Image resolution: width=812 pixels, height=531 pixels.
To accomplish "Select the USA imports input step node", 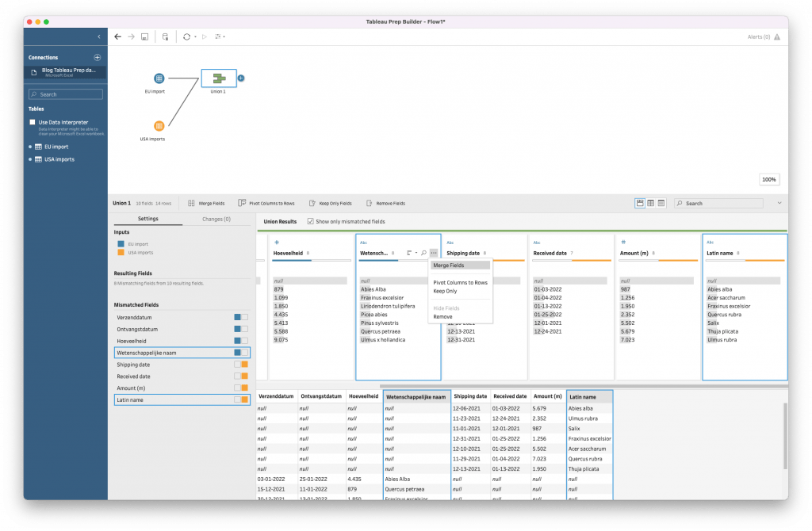I will coord(159,125).
